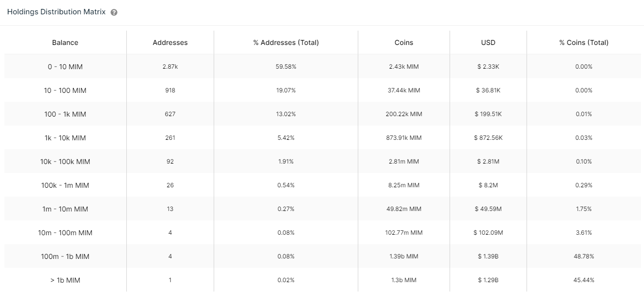644x295 pixels.
Task: Click the > 1b MIM balance cell
Action: [x=65, y=280]
